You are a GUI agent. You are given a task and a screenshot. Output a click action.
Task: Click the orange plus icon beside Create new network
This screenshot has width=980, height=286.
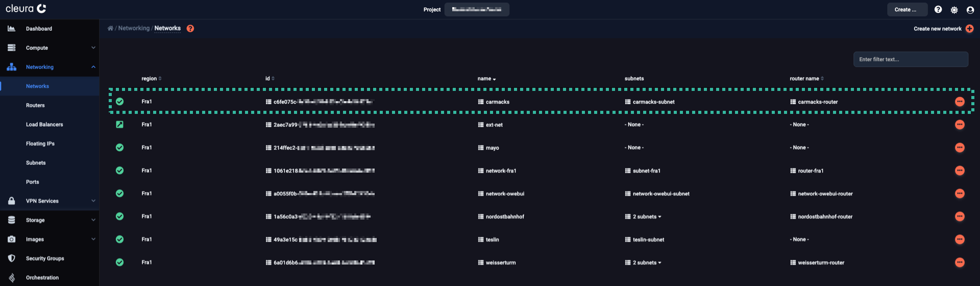click(x=970, y=29)
